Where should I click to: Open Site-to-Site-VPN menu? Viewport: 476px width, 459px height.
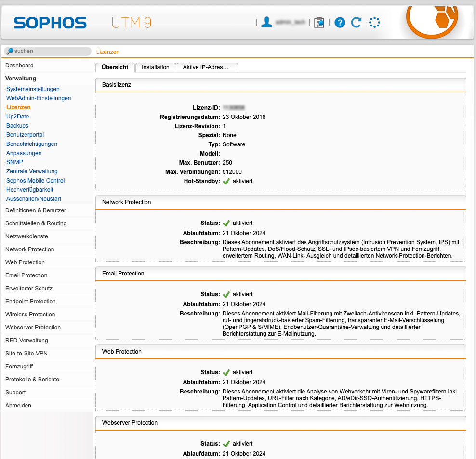click(47, 354)
